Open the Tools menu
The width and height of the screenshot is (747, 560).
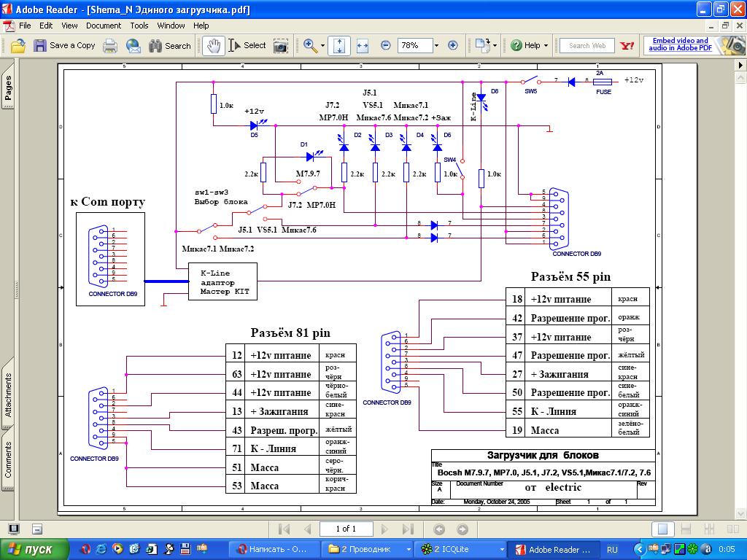[x=139, y=26]
